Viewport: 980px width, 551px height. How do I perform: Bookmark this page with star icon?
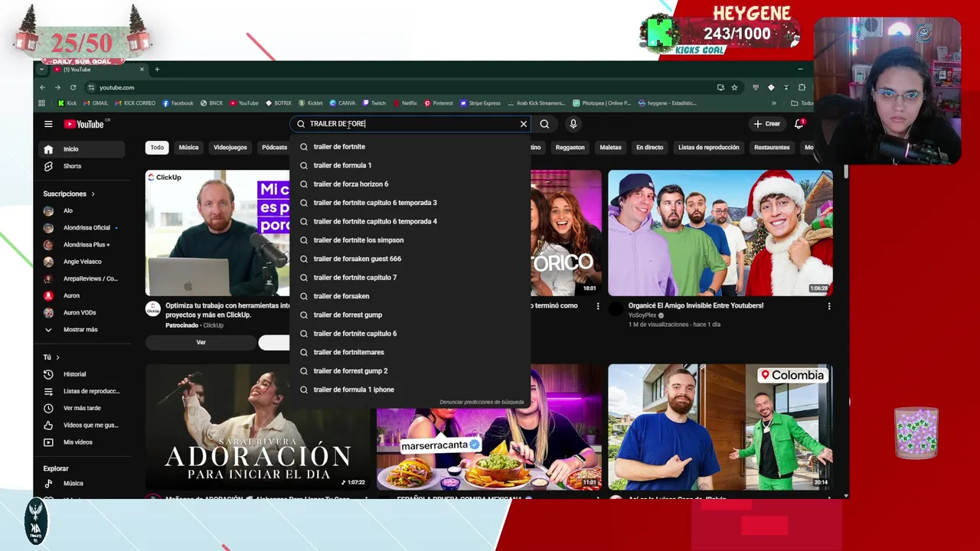pos(734,87)
